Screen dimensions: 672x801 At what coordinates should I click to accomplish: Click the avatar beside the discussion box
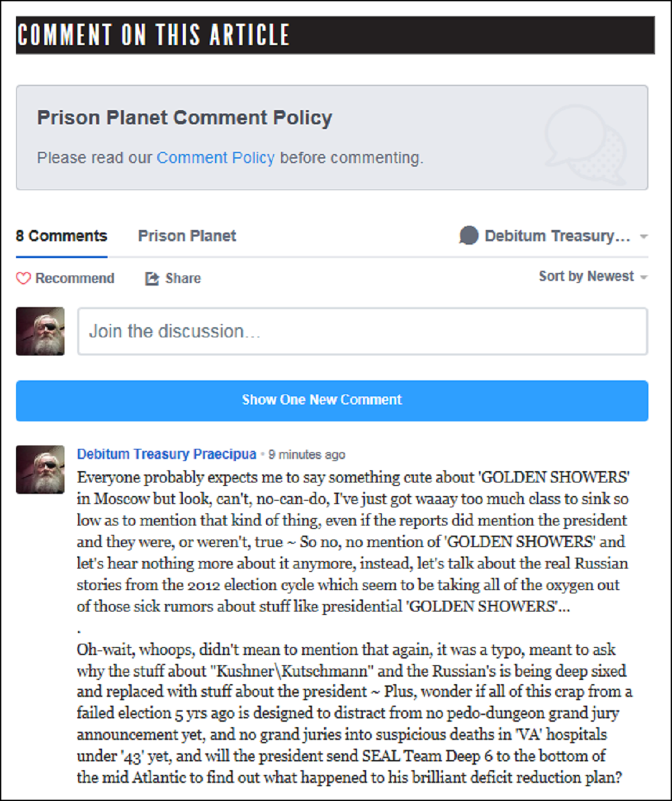(40, 331)
